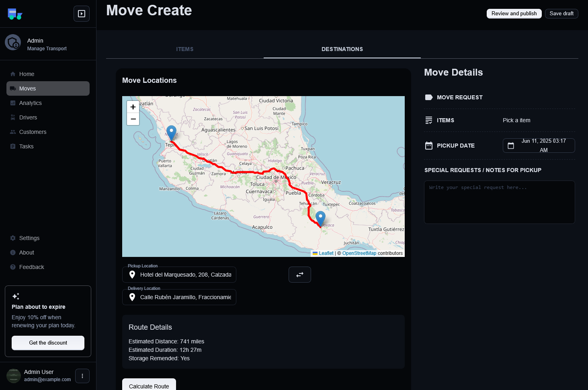Click Calculate Route button
588x390 pixels.
pos(149,384)
